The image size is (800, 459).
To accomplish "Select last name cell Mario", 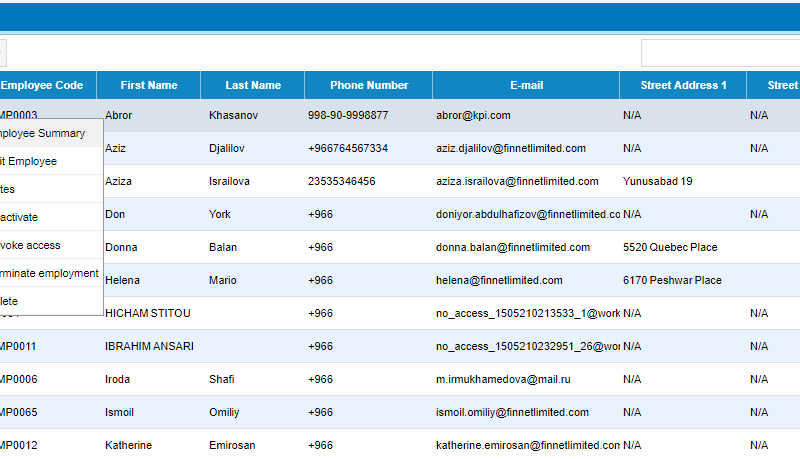I will (x=223, y=280).
